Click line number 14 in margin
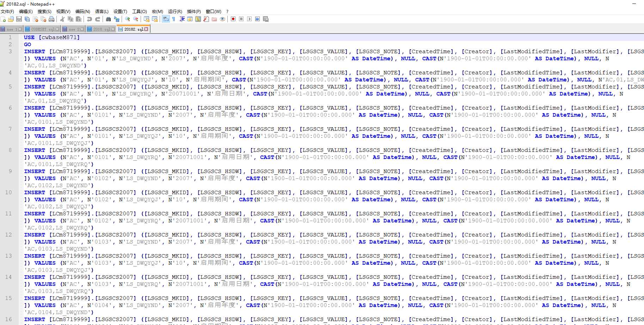The height and width of the screenshot is (325, 644). coord(8,277)
